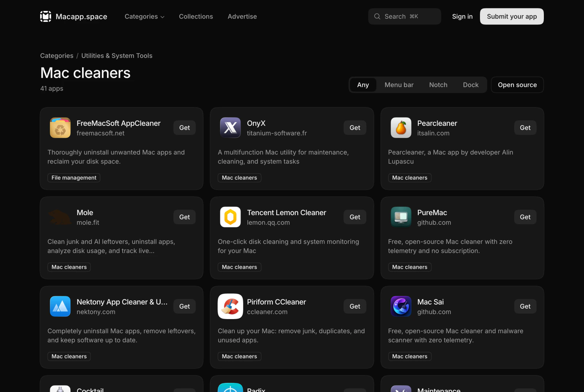Get the Pearcleaner app
This screenshot has width=584, height=392.
525,128
